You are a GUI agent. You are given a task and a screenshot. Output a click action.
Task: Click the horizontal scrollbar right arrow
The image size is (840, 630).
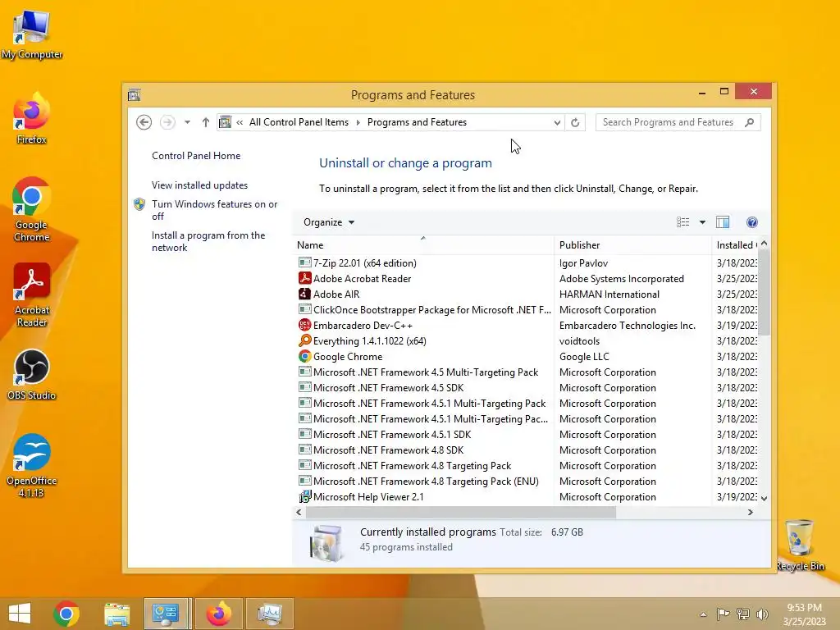coord(751,512)
